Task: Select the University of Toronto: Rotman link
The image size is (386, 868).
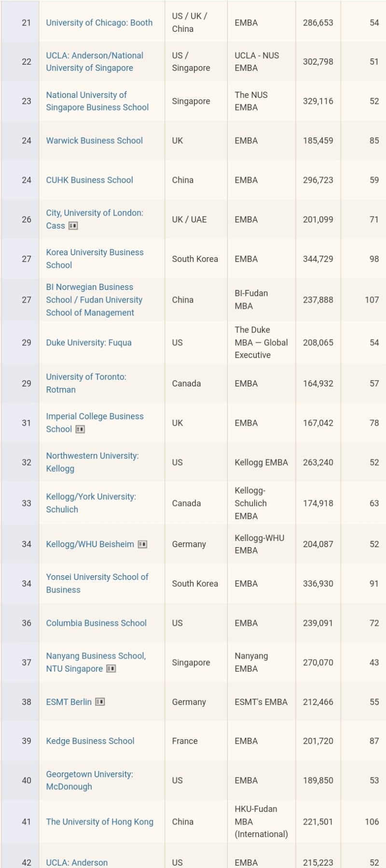Action: click(86, 383)
